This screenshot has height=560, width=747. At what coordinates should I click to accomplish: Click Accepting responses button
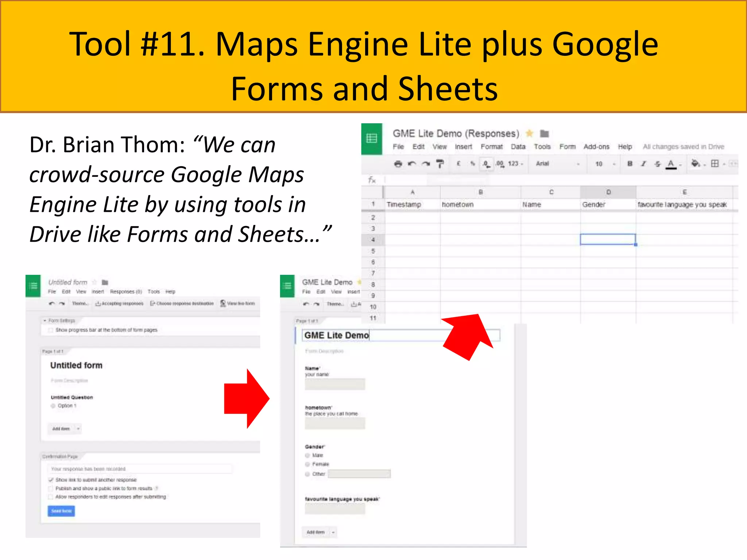click(x=119, y=303)
